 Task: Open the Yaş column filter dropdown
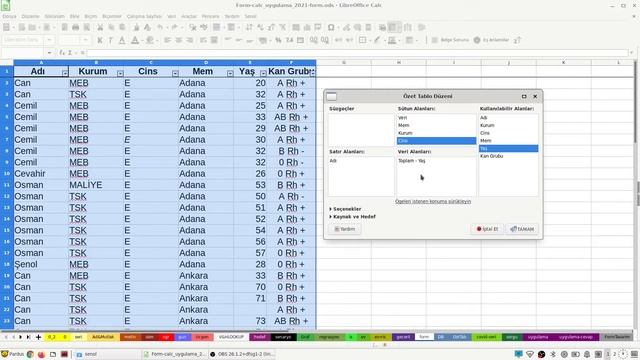[x=263, y=73]
